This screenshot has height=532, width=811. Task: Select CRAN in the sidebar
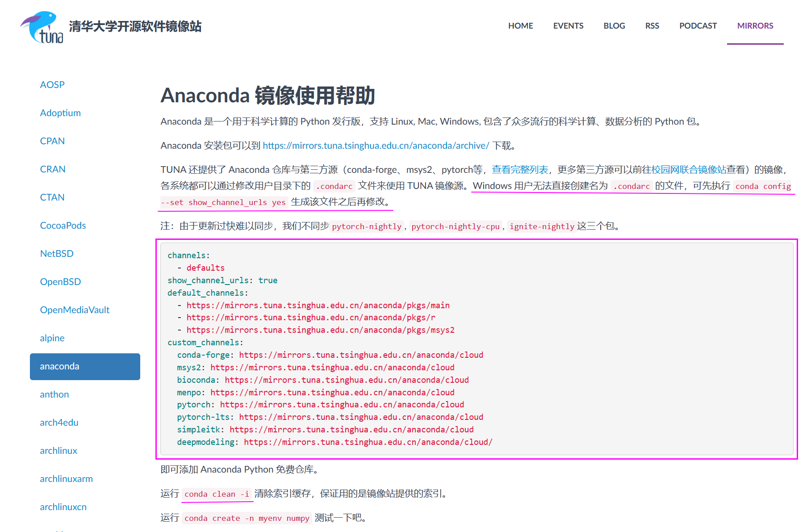[x=53, y=169]
